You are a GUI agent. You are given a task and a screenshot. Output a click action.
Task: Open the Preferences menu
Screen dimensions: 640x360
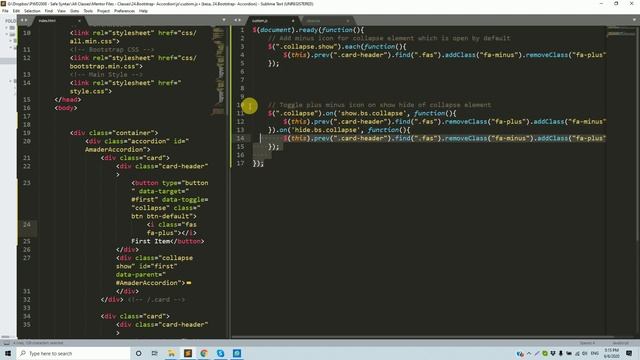(124, 11)
